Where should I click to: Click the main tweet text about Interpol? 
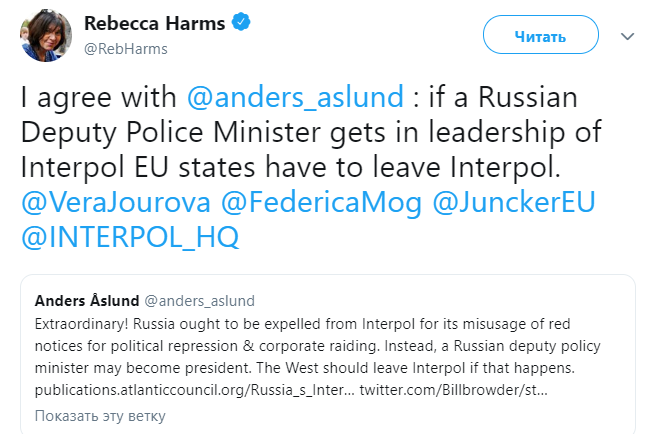pos(300,132)
